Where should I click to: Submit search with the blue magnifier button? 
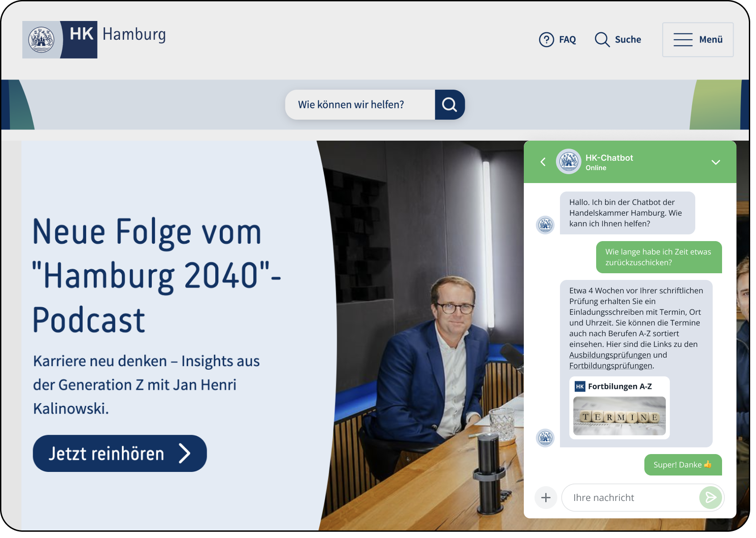point(449,105)
